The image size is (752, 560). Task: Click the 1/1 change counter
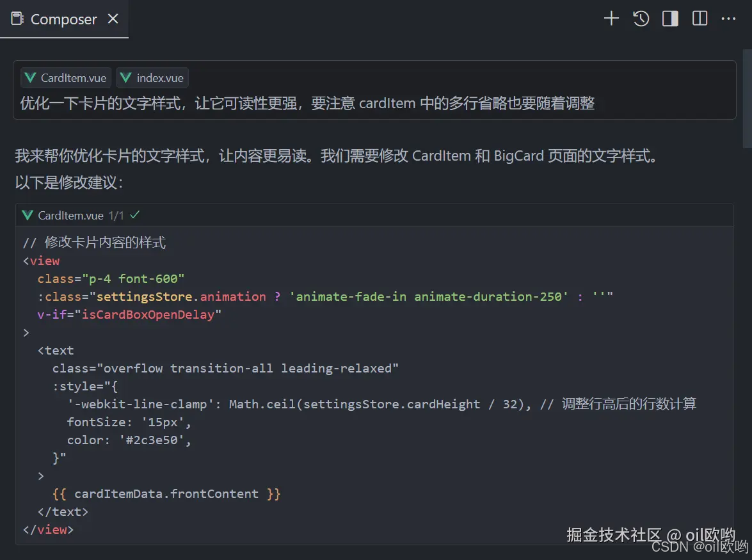click(116, 216)
